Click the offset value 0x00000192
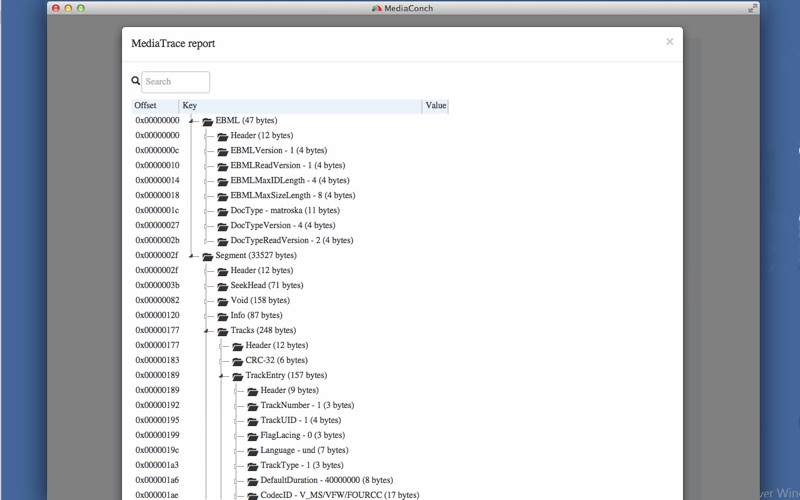Image resolution: width=800 pixels, height=500 pixels. 157,405
